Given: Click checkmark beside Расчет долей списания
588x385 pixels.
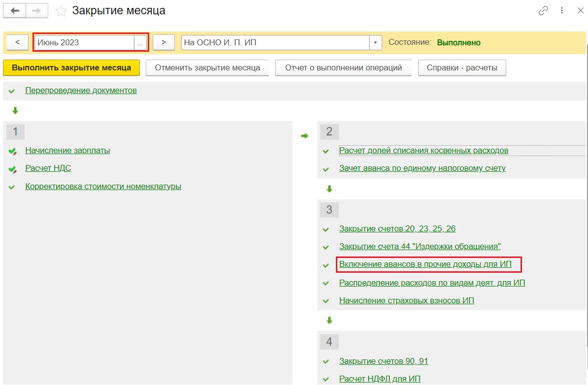Looking at the screenshot, I should point(326,152).
